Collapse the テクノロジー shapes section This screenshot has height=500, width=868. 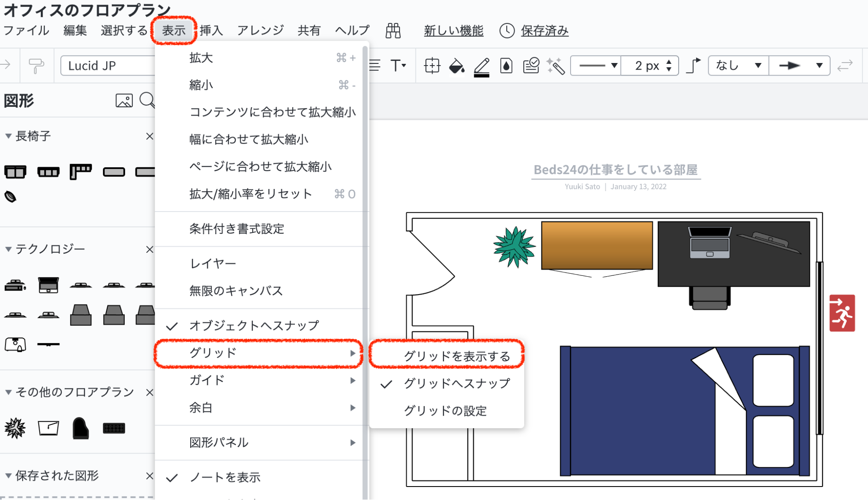[8, 249]
